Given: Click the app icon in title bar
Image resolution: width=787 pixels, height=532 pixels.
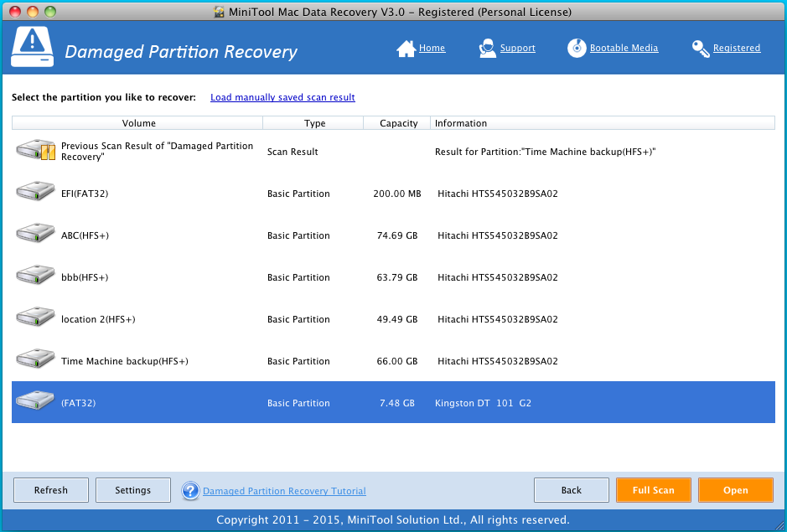Looking at the screenshot, I should (x=219, y=12).
